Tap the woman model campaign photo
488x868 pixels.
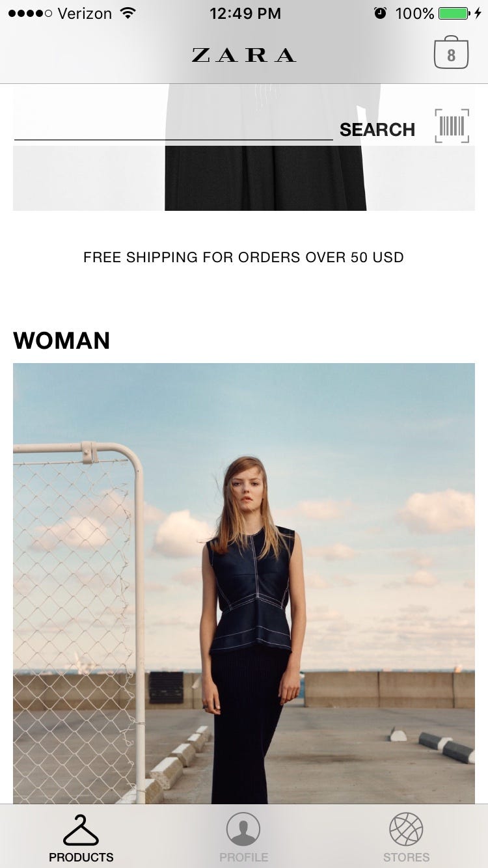pyautogui.click(x=244, y=583)
